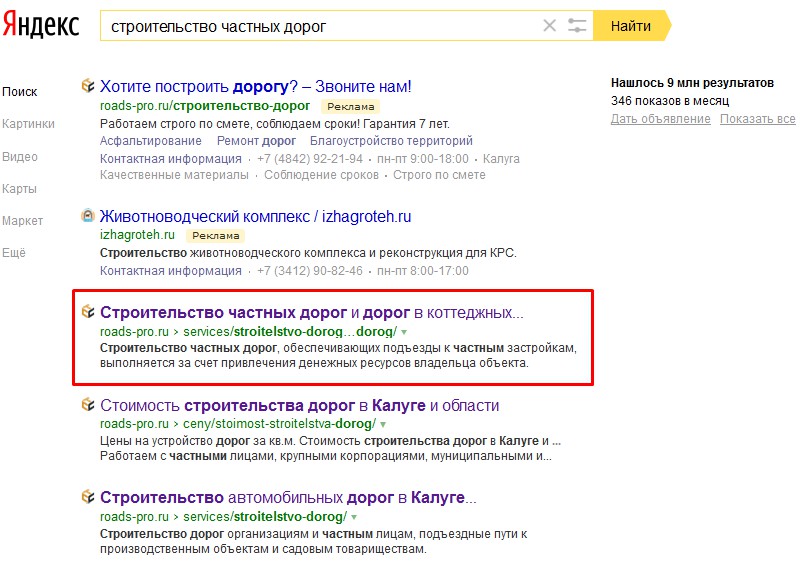The height and width of the screenshot is (561, 802).
Task: Open 'Строительство автомобильных дорог в Калуге' result
Action: (288, 497)
